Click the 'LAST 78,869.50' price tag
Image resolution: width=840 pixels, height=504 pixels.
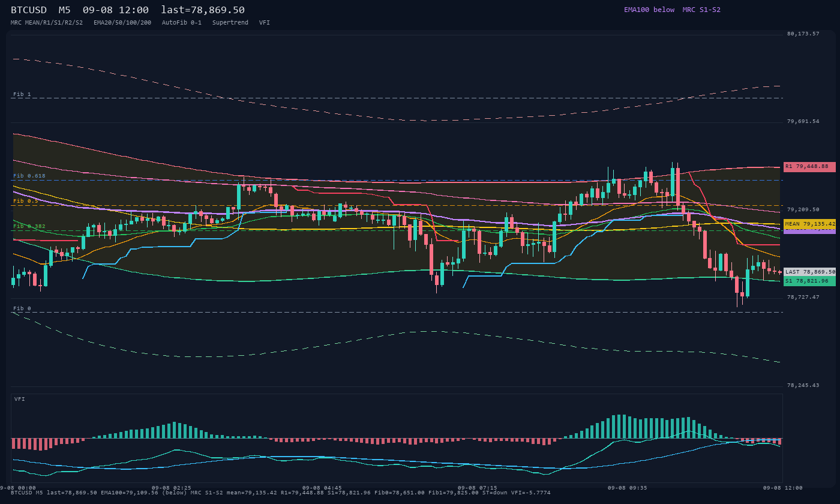coord(809,272)
